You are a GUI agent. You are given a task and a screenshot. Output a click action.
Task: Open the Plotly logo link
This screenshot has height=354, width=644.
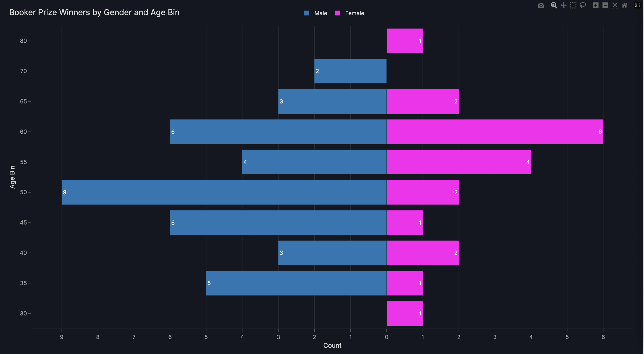[637, 6]
